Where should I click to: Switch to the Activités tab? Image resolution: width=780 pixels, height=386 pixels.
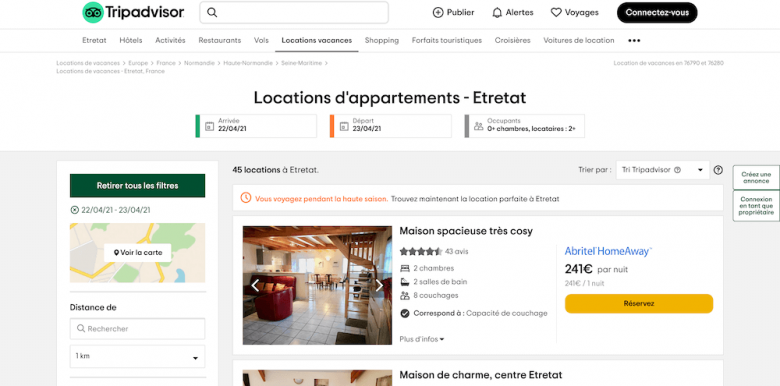[170, 40]
